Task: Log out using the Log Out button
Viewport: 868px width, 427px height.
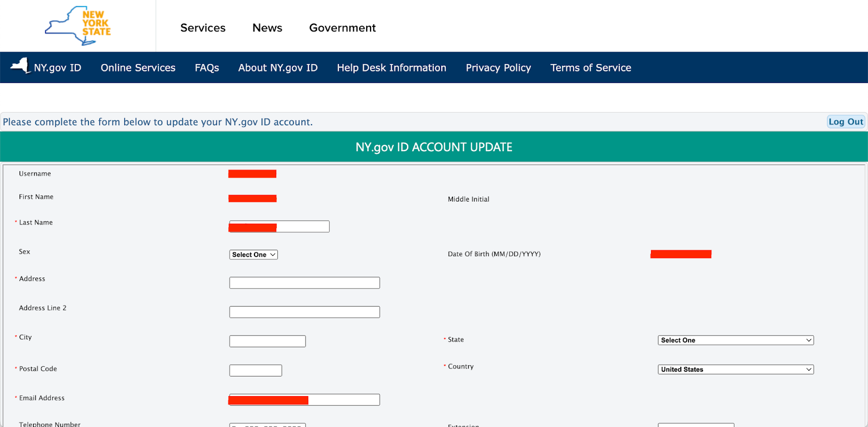Action: pyautogui.click(x=846, y=122)
